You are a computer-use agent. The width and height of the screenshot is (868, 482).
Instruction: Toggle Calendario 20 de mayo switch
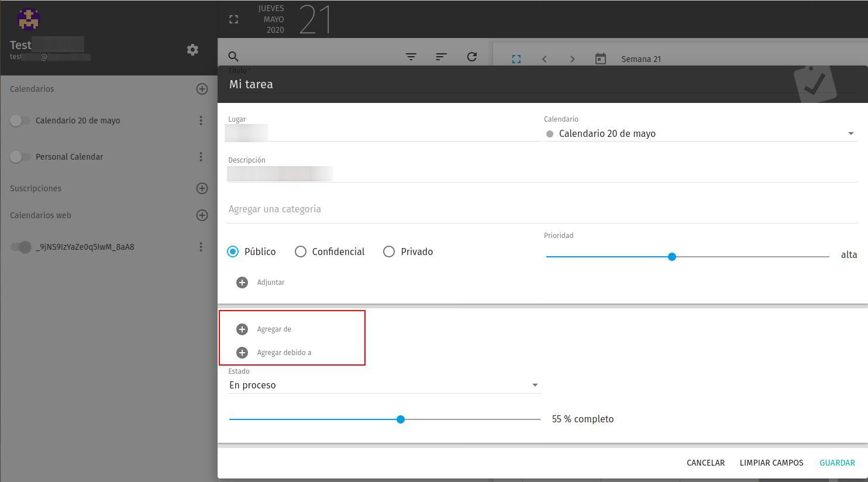pyautogui.click(x=20, y=120)
